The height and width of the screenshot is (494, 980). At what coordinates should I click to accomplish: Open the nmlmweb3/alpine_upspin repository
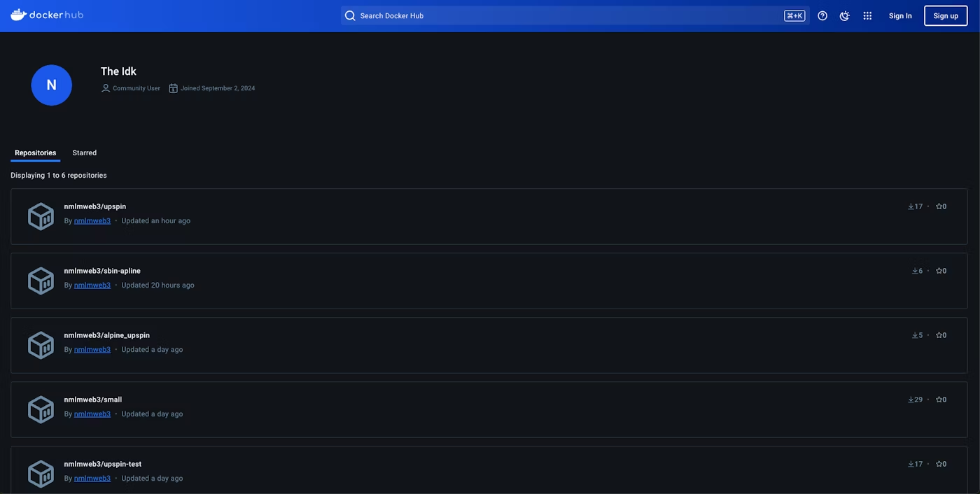tap(107, 335)
